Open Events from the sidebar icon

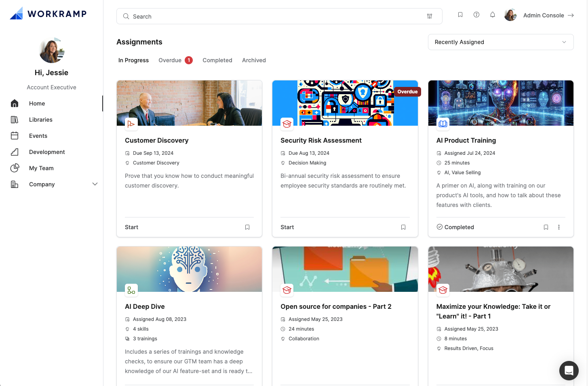coord(15,135)
